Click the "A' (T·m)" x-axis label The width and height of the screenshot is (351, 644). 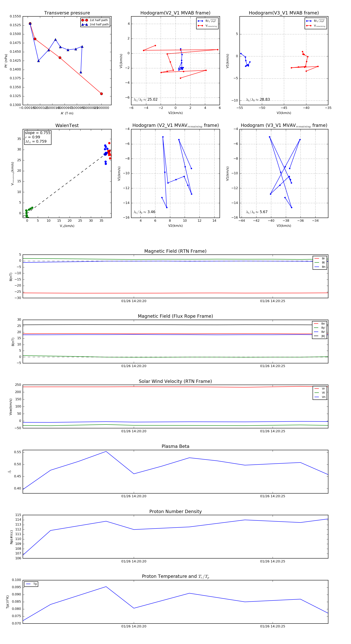tap(67, 113)
